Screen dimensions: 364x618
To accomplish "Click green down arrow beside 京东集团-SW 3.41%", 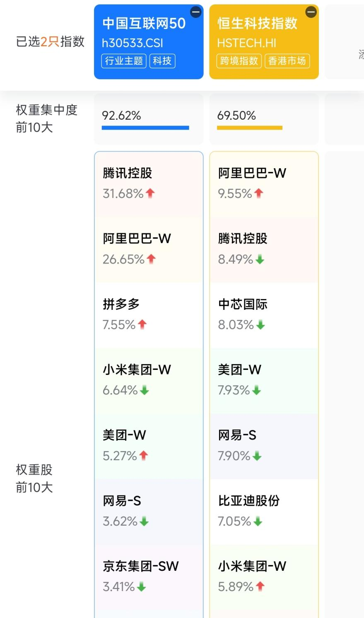I will (x=142, y=587).
